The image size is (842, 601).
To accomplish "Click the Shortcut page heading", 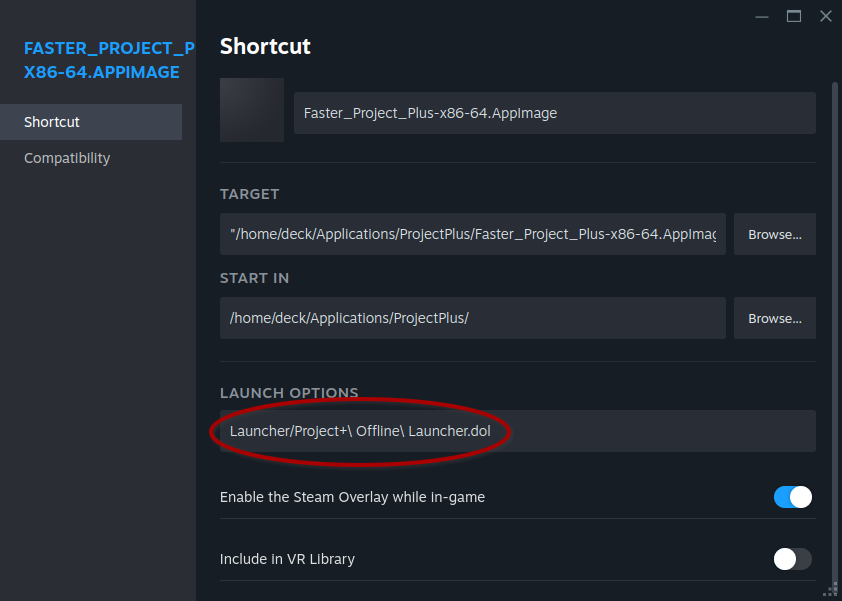I will click(x=265, y=47).
